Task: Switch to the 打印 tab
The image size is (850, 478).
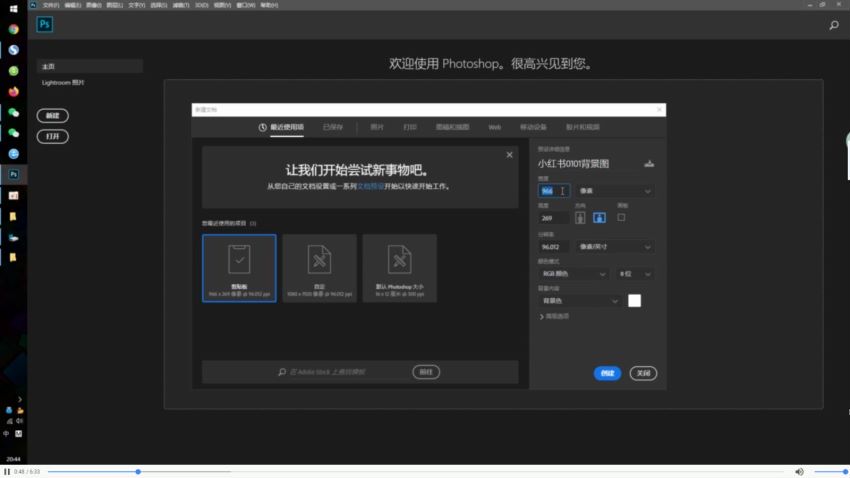Action: [410, 127]
